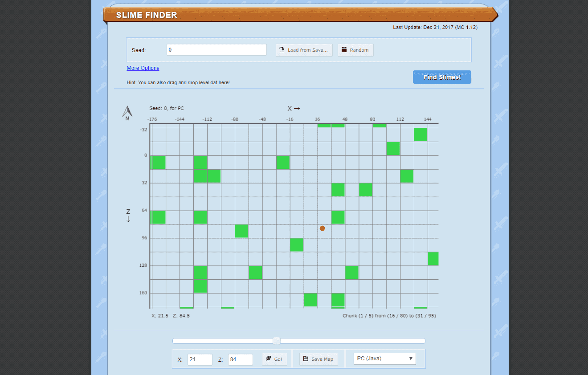
Task: Click the 160 Z axis label
Action: [143, 293]
